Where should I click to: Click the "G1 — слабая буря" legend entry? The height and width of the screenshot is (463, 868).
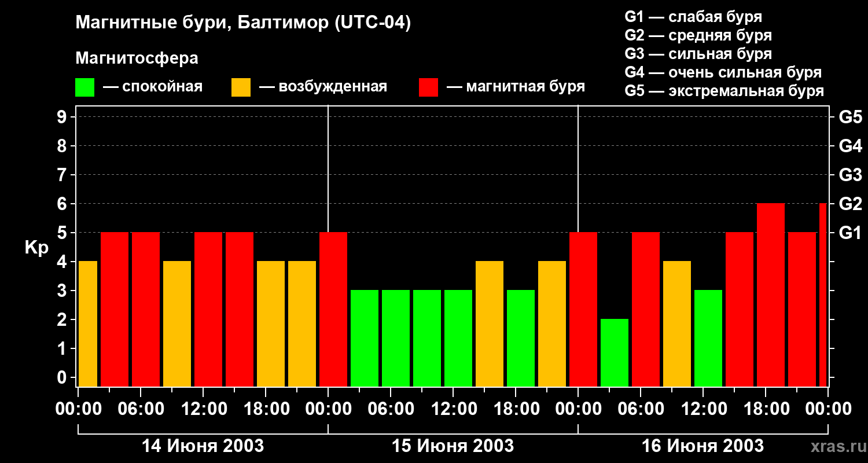[693, 17]
